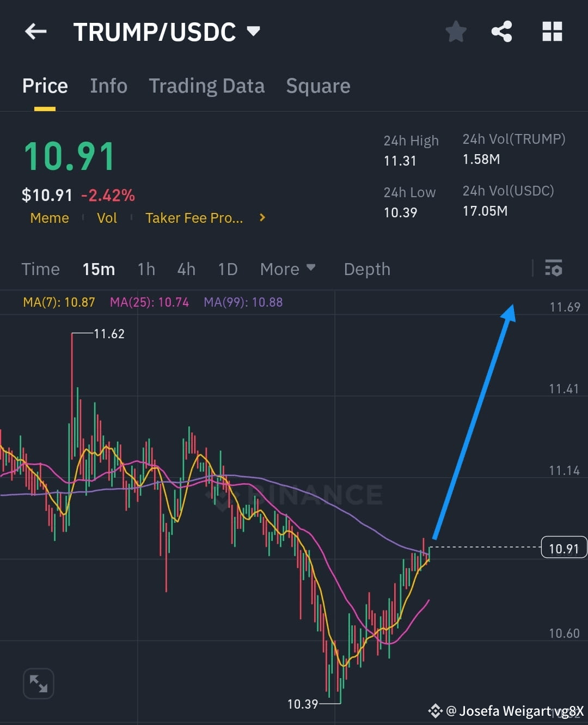Image resolution: width=588 pixels, height=725 pixels.
Task: Open the TRUMP/USDC pair selector dropdown
Action: [254, 31]
